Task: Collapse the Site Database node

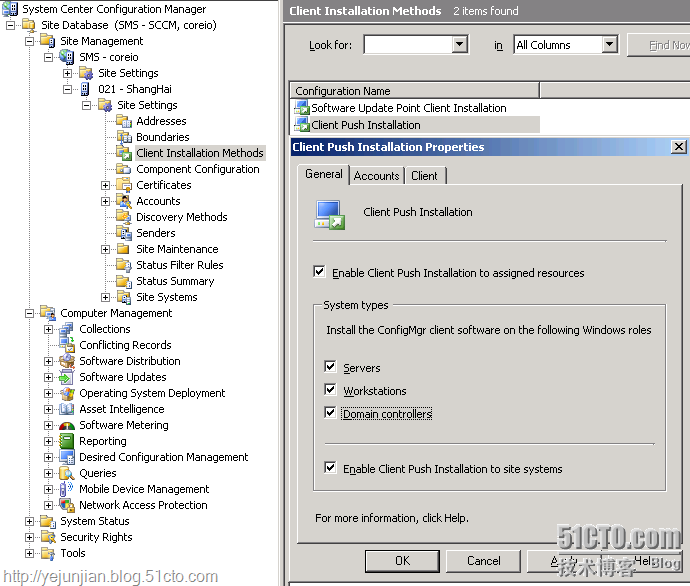Action: click(x=11, y=26)
